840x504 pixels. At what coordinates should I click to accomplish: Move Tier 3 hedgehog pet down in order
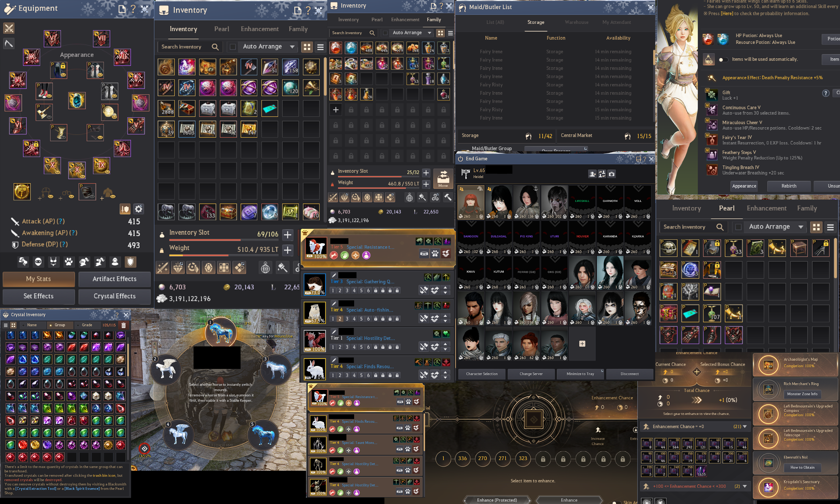[445, 293]
